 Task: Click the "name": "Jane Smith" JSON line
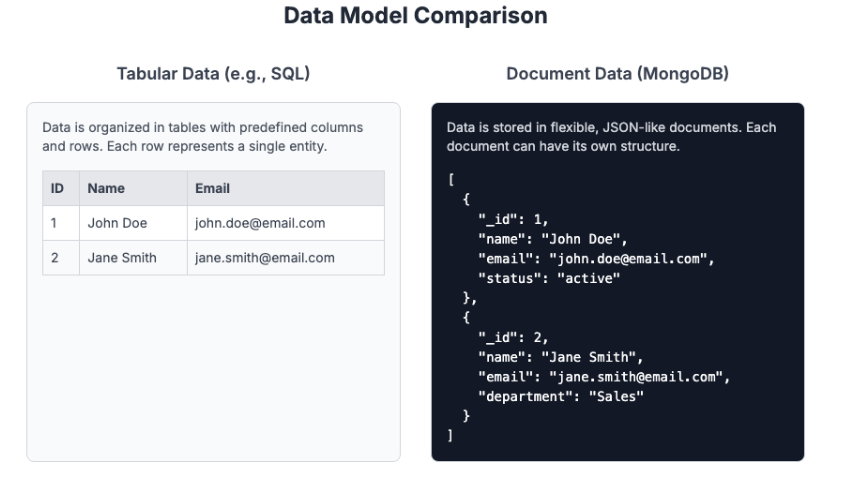coord(561,357)
